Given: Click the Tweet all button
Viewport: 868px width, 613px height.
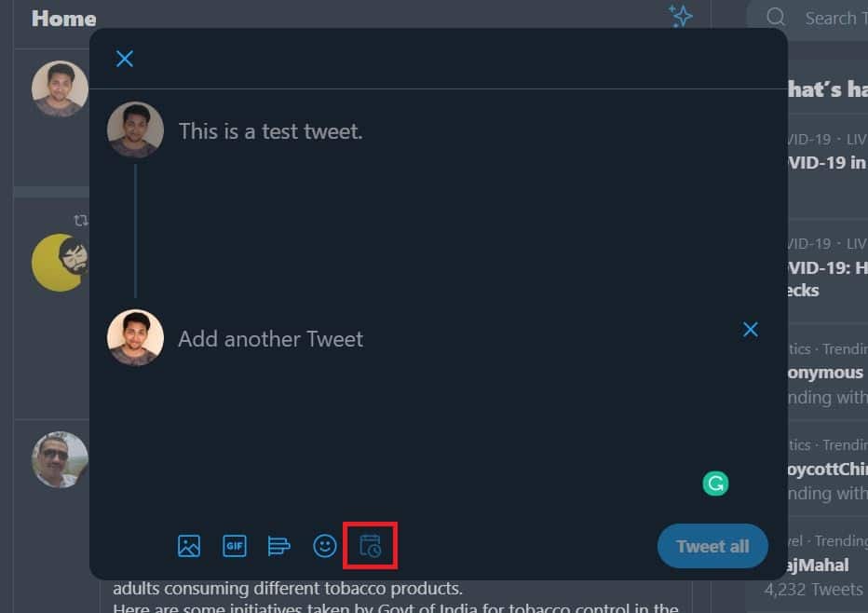Looking at the screenshot, I should pyautogui.click(x=712, y=546).
